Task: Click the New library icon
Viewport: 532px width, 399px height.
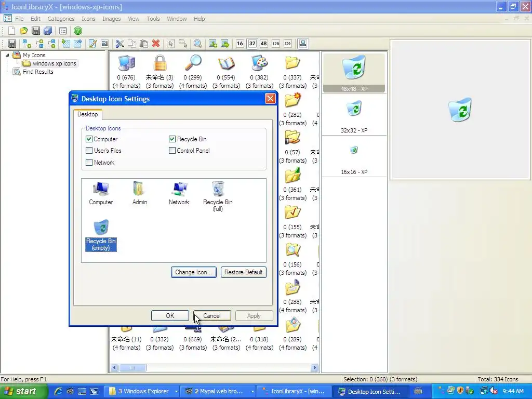Action: coord(11,31)
